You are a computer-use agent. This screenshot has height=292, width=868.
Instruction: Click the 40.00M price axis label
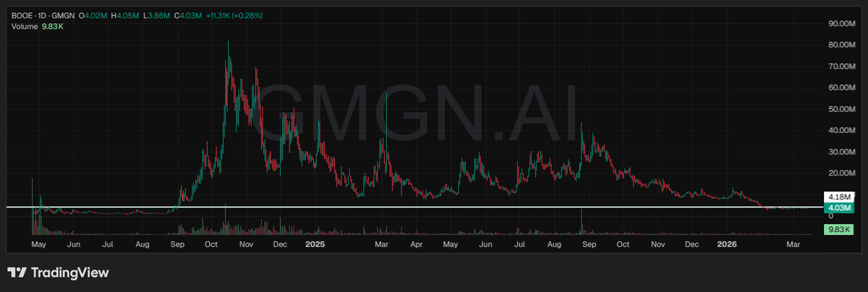click(841, 130)
